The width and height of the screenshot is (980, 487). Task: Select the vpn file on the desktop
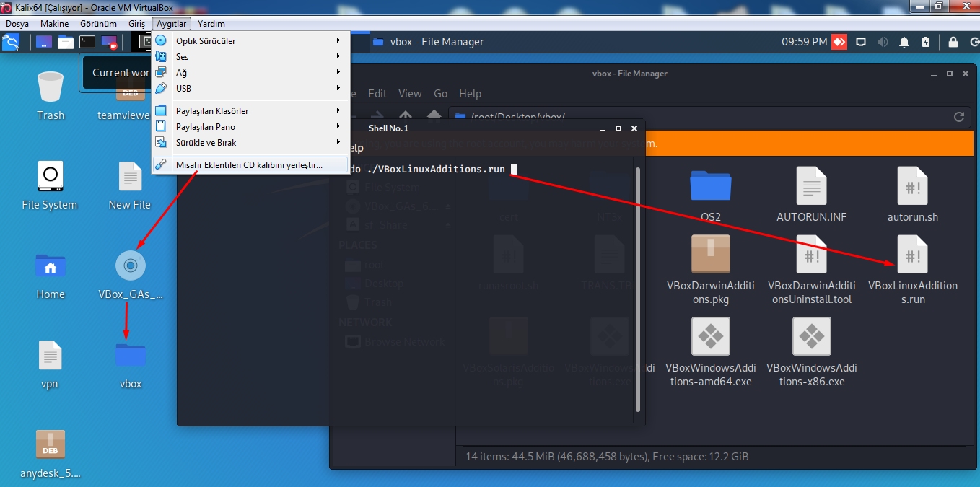(x=50, y=364)
